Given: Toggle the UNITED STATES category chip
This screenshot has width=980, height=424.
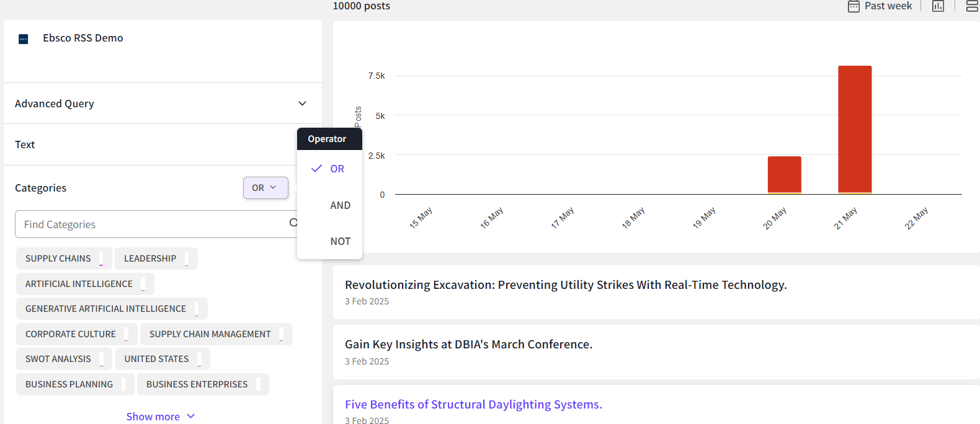Looking at the screenshot, I should pos(156,359).
